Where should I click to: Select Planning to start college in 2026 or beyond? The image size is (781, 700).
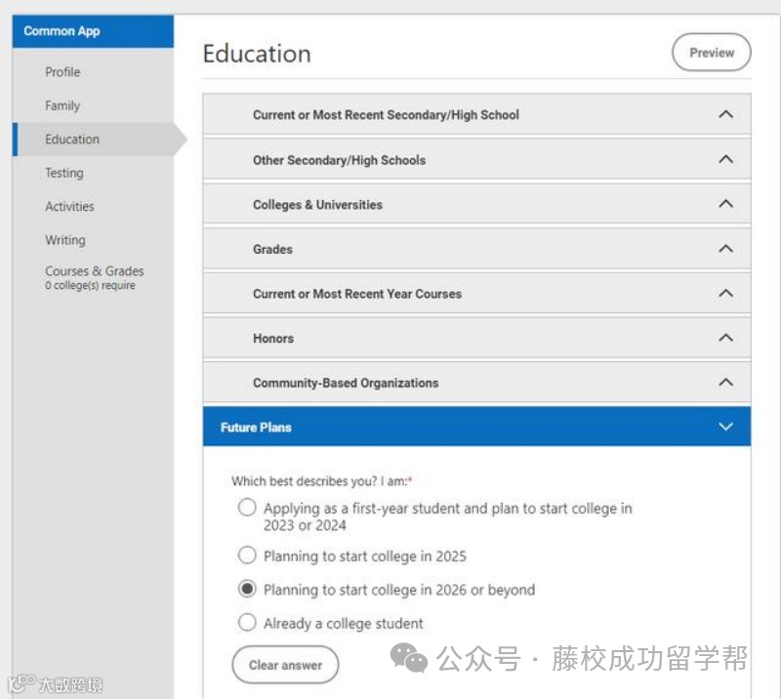pyautogui.click(x=247, y=589)
